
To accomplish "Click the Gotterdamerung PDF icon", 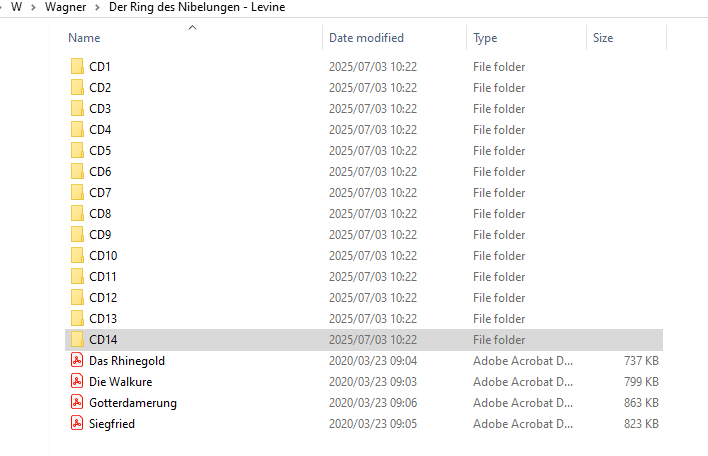I will 77,403.
